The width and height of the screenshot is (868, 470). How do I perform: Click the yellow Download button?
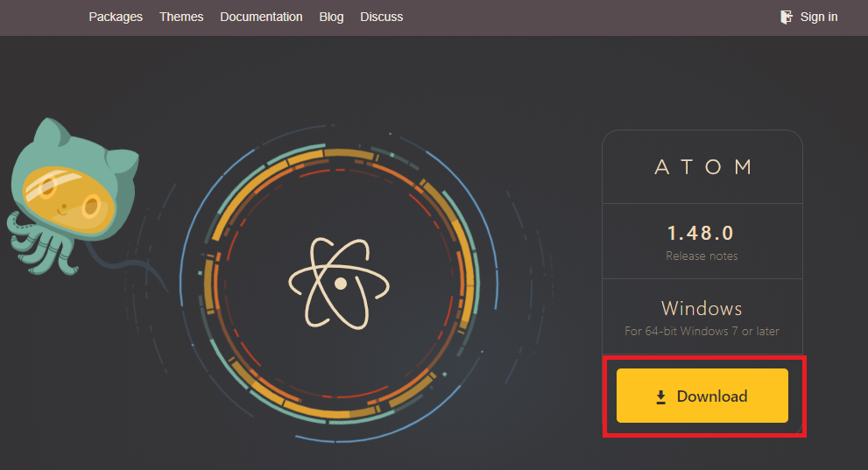click(702, 396)
